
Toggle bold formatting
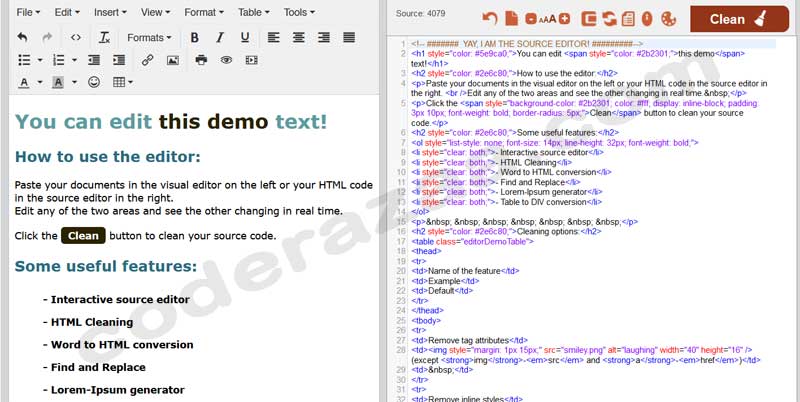click(194, 37)
